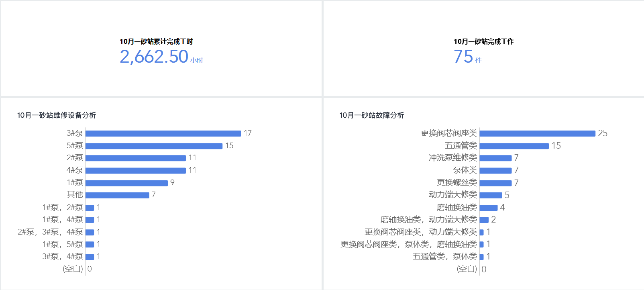Click the 2,662.50 total hours figure
The width and height of the screenshot is (644, 290).
point(154,57)
